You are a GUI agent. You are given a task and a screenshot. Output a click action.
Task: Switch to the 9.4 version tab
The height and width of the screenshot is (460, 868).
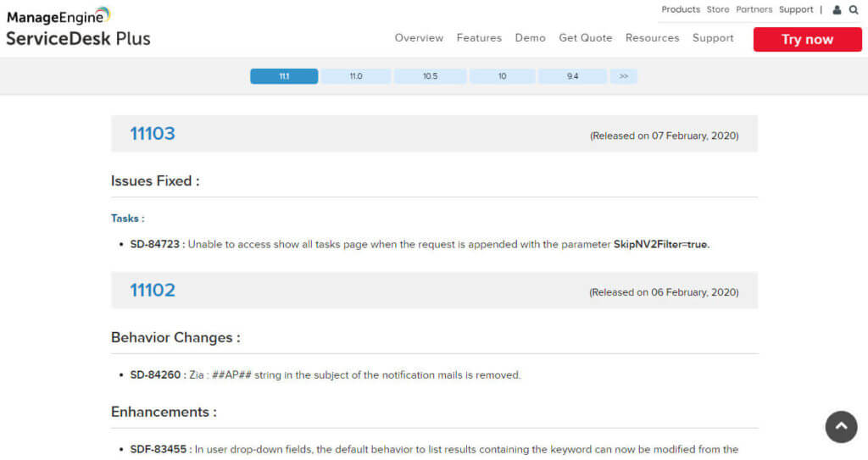point(572,76)
